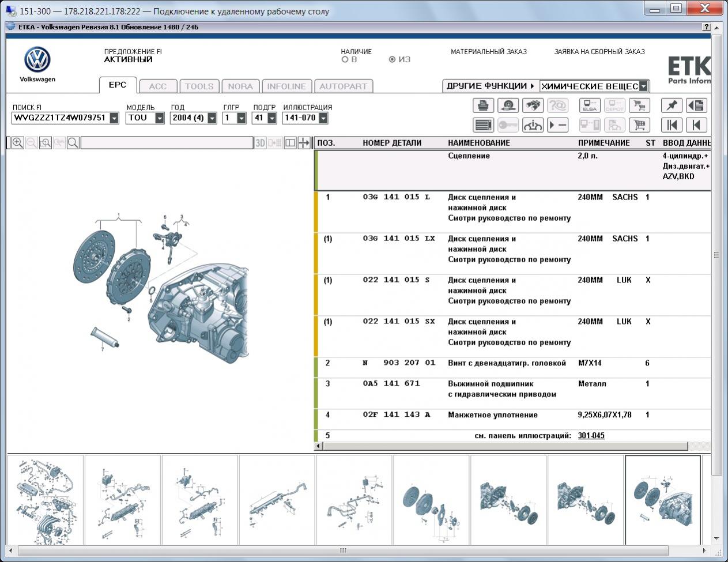Go to previous with single-bar arrow icon
The image size is (728, 562).
click(696, 125)
